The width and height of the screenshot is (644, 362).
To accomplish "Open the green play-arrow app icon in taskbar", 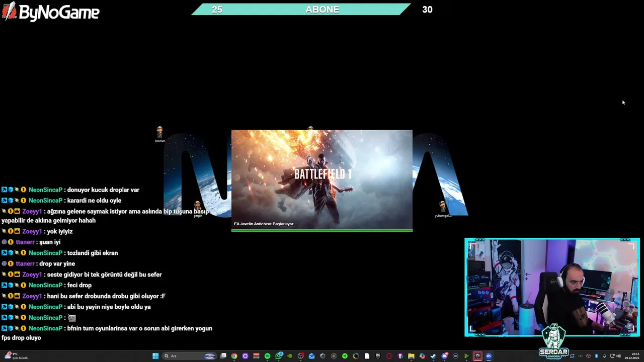I will coord(466,356).
